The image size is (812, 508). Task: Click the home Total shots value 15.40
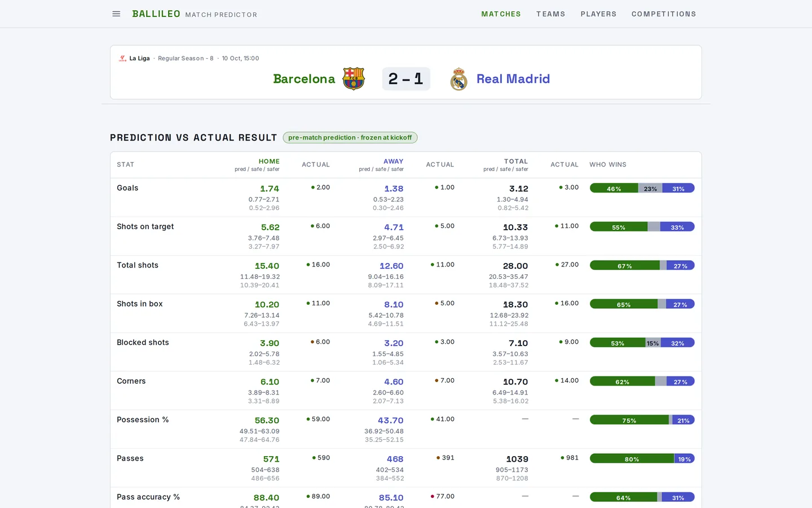click(x=267, y=266)
